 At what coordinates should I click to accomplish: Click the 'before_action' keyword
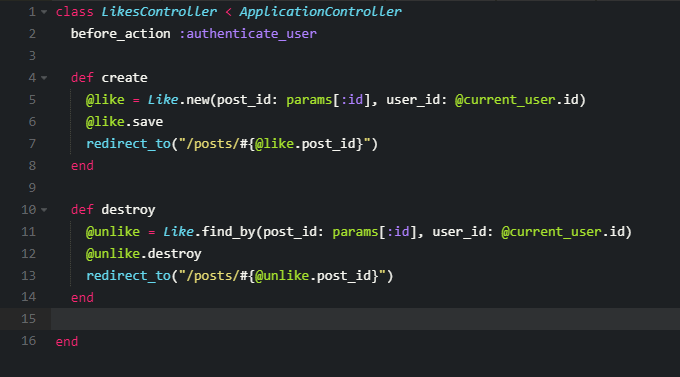[121, 34]
